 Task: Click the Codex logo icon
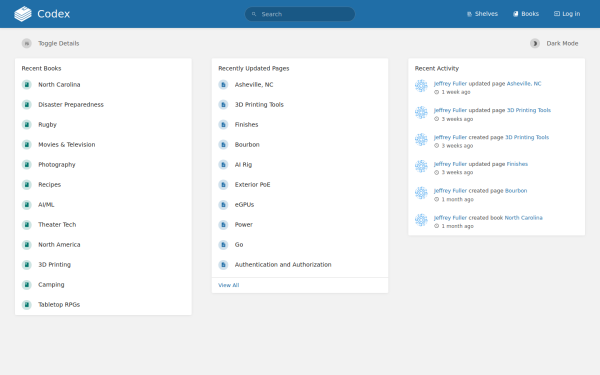[x=23, y=14]
